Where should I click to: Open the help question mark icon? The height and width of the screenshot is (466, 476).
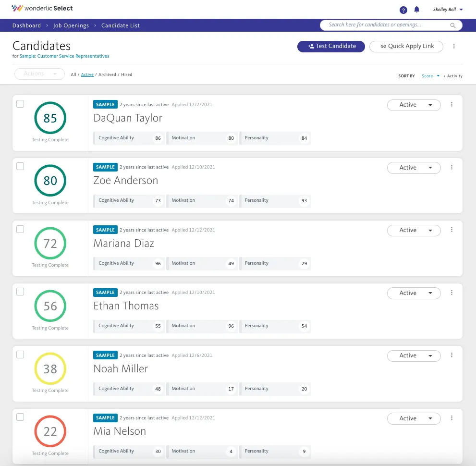point(403,10)
